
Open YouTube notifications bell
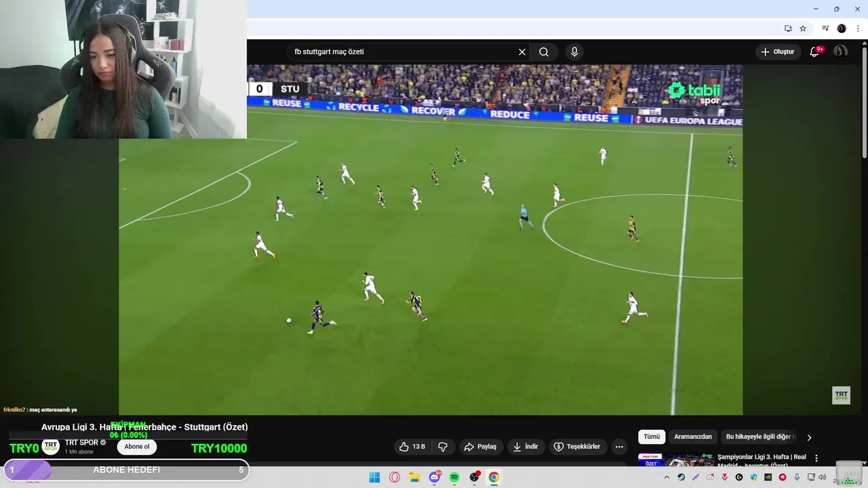coord(815,52)
